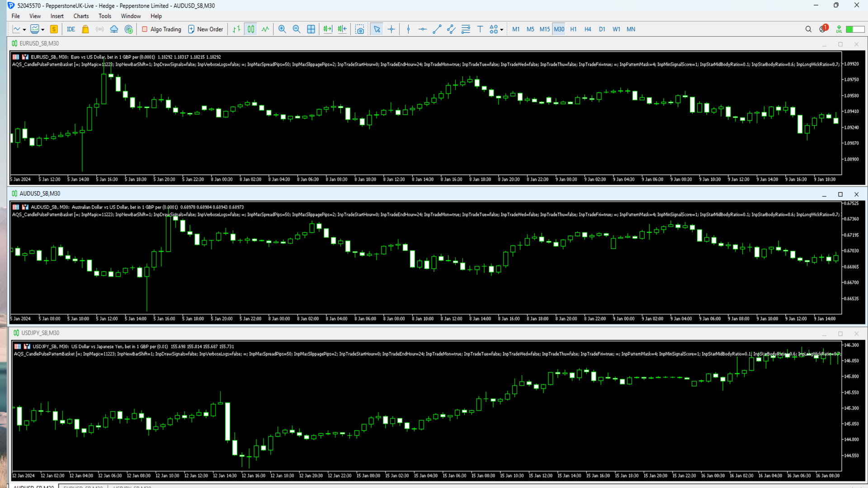Tile windows with the grid icon
This screenshot has height=488, width=868.
(311, 29)
